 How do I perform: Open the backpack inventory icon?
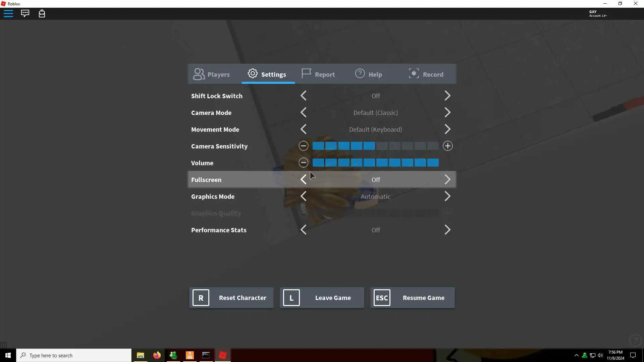coord(42,13)
